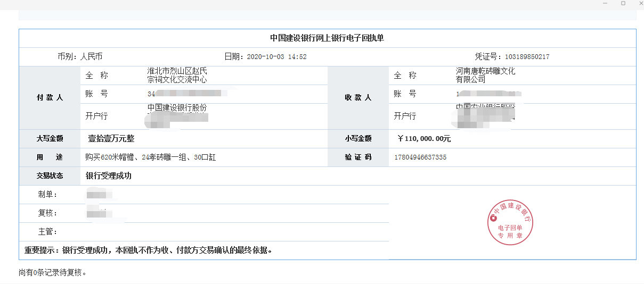This screenshot has width=644, height=284.
Task: Select verification code 17804946637335
Action: 420,157
